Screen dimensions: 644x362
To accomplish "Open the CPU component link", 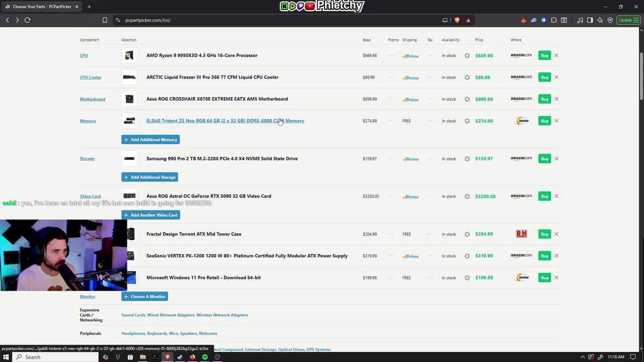I will [x=84, y=55].
